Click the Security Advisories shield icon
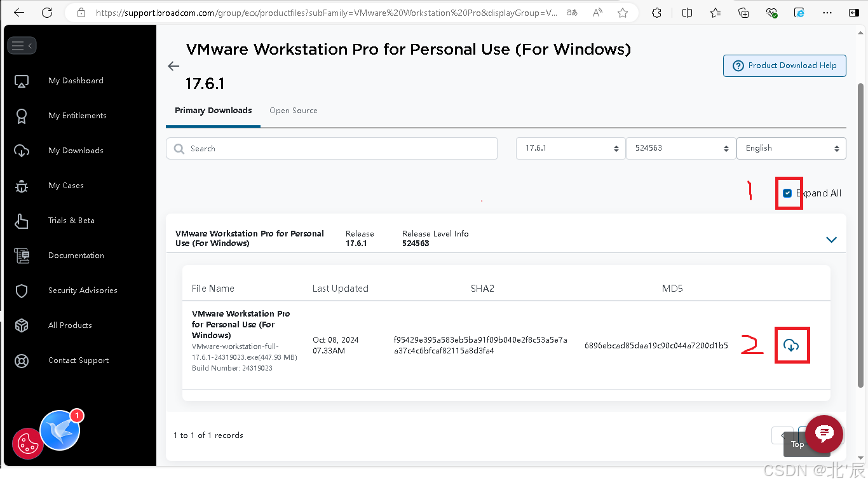The image size is (868, 485). [x=22, y=290]
